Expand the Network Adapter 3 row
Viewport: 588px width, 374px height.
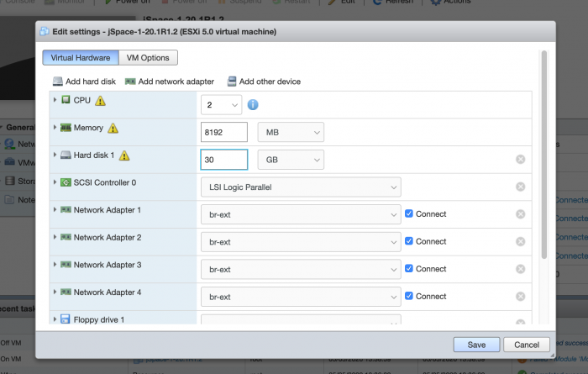click(x=55, y=264)
